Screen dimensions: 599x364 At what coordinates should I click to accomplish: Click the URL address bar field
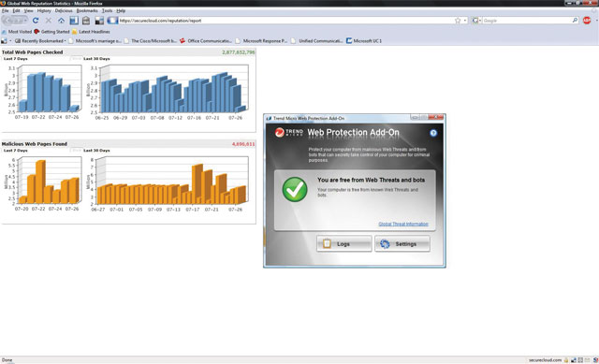(x=285, y=21)
